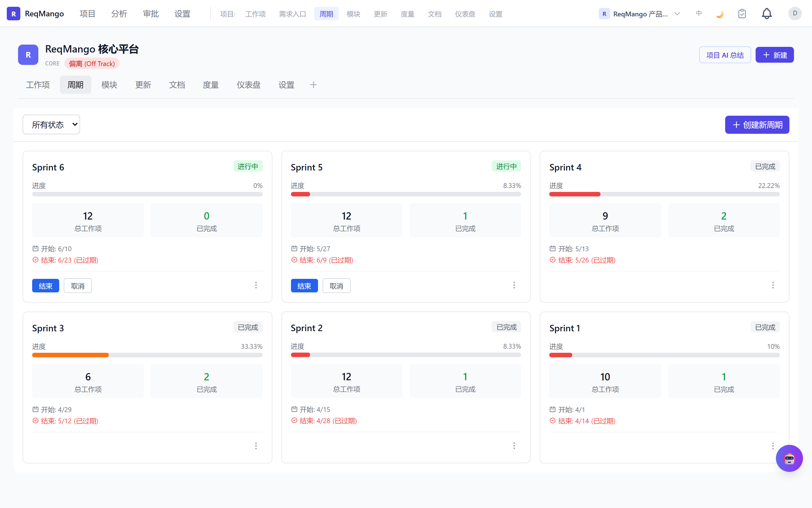This screenshot has height=508, width=812.
Task: Switch to the 模块 tab
Action: 109,85
